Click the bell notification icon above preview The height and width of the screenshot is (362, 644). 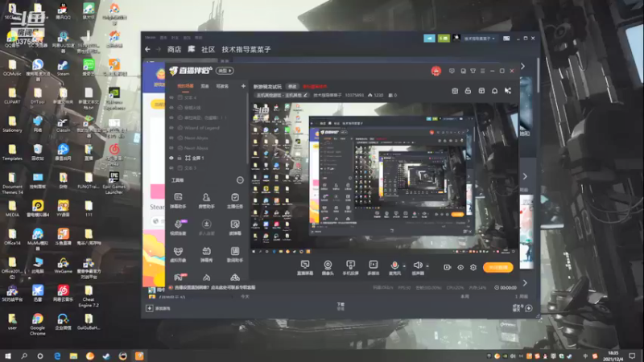[x=494, y=91]
